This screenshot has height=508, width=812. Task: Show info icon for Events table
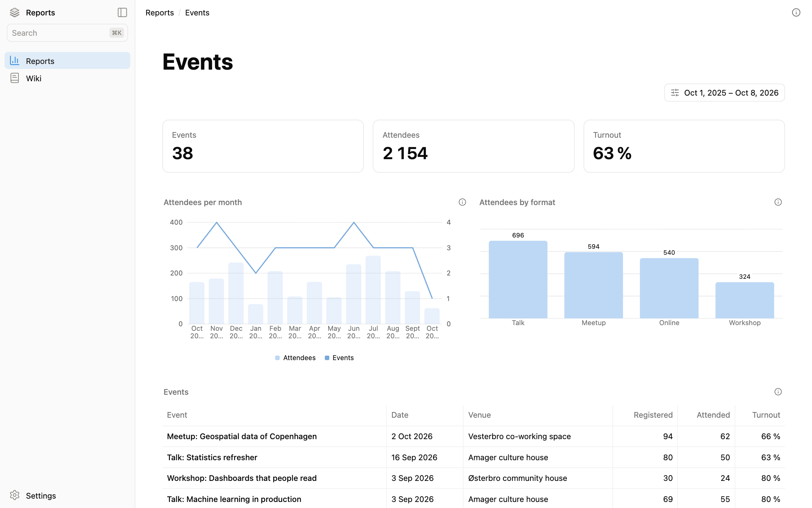[x=778, y=392]
